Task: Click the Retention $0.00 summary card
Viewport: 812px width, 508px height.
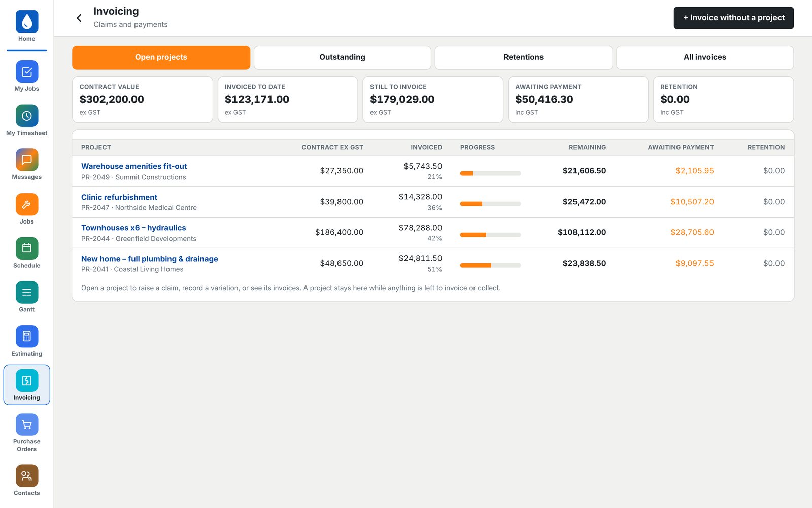Action: click(723, 100)
